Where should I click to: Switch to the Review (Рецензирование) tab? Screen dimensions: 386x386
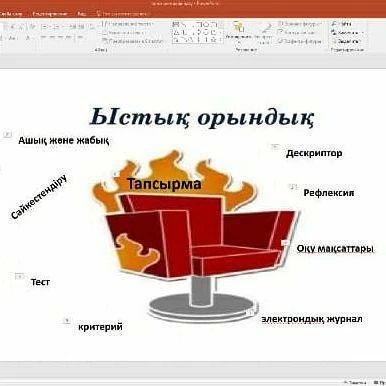(50, 14)
